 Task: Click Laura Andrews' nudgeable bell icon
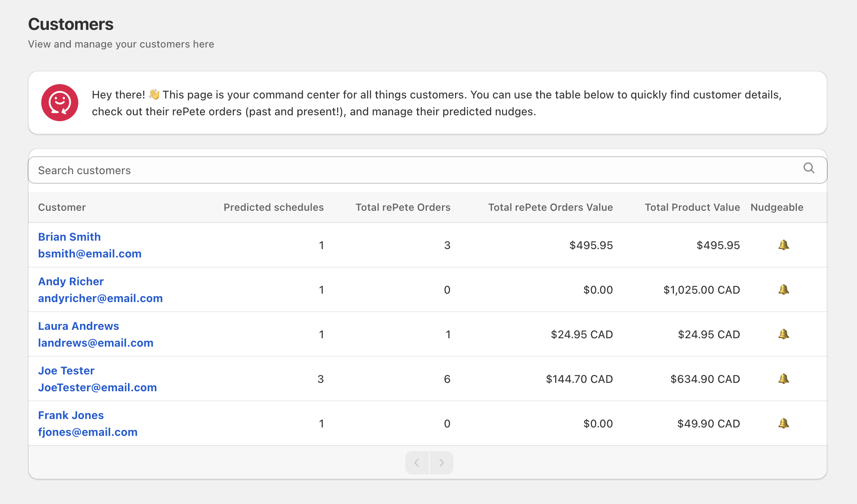tap(783, 334)
